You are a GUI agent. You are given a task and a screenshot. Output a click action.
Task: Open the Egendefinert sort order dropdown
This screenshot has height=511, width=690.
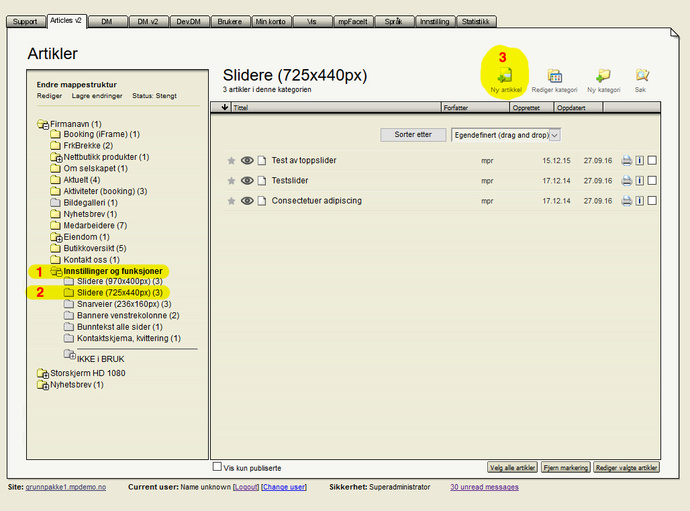pos(505,134)
